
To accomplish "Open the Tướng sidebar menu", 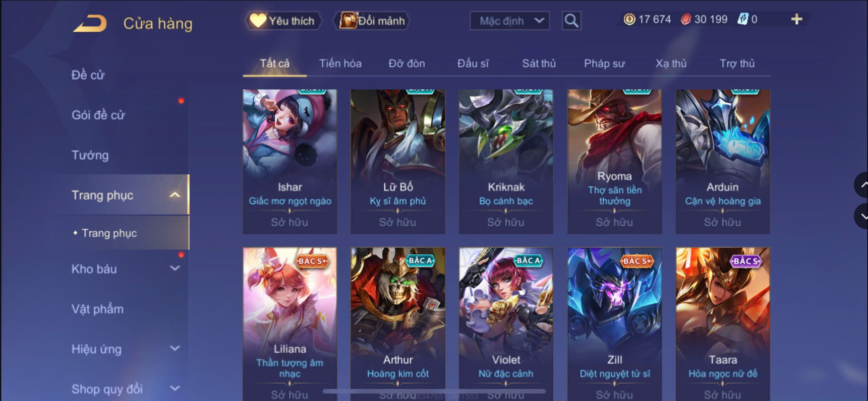I will [90, 155].
